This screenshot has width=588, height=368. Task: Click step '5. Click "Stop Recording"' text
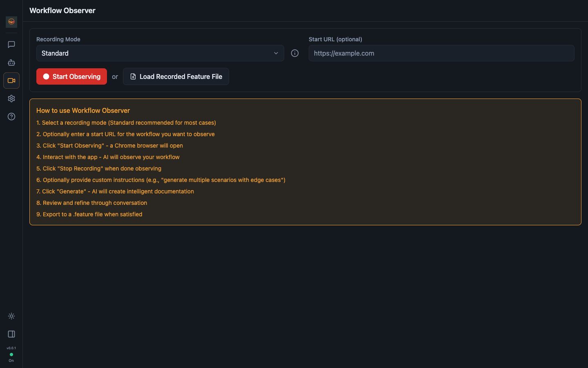pyautogui.click(x=99, y=168)
